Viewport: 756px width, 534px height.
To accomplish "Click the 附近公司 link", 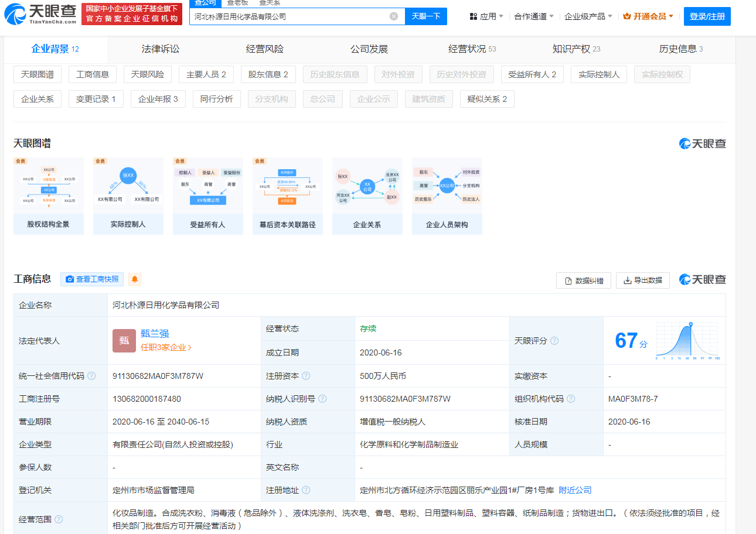I will (x=575, y=490).
